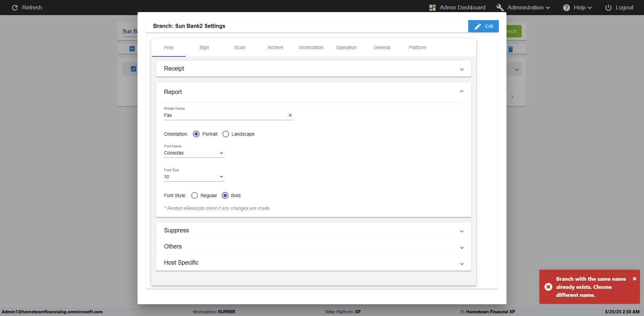The width and height of the screenshot is (644, 316).
Task: Dismiss the red error notification
Action: click(x=634, y=279)
